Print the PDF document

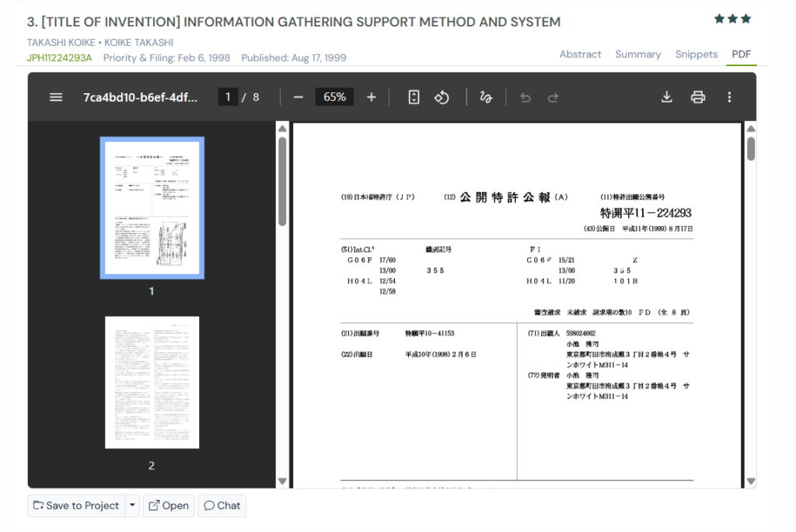(698, 97)
